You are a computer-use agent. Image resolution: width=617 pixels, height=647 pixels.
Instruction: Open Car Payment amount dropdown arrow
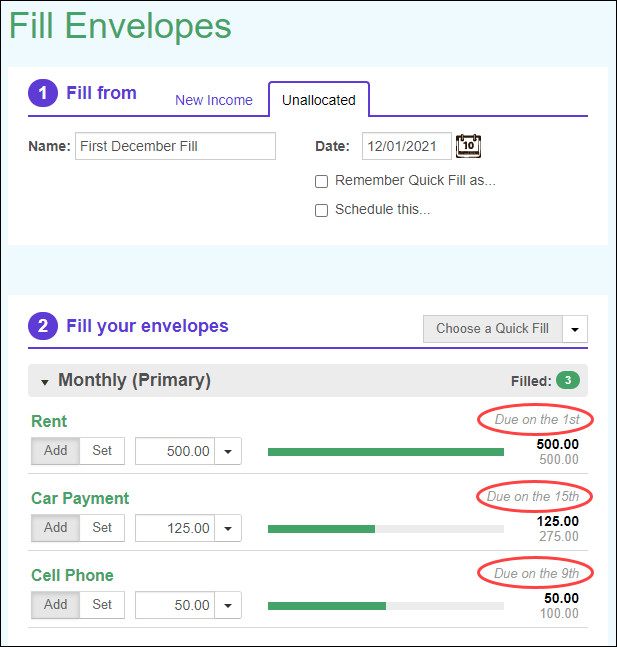tap(228, 529)
